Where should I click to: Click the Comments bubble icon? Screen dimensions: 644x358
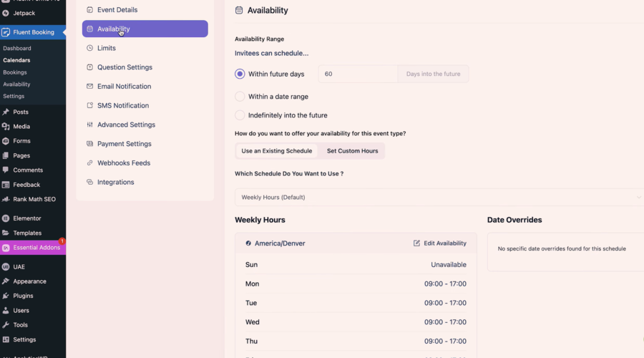pyautogui.click(x=5, y=170)
